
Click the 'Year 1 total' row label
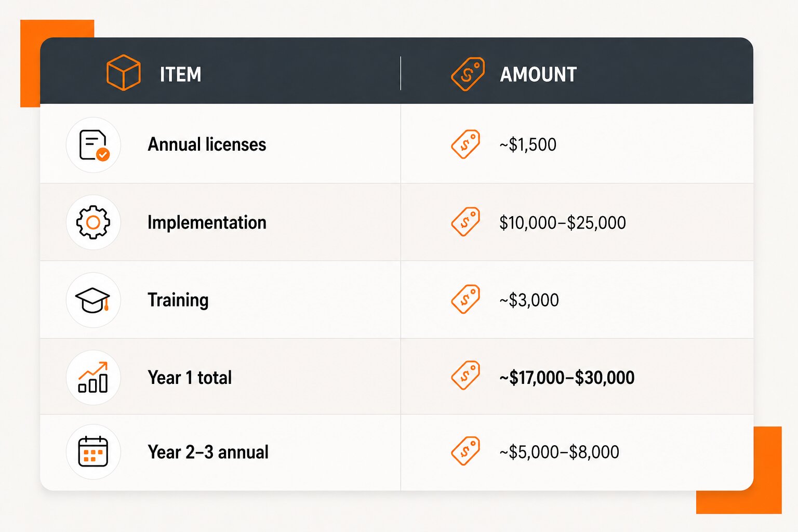190,378
